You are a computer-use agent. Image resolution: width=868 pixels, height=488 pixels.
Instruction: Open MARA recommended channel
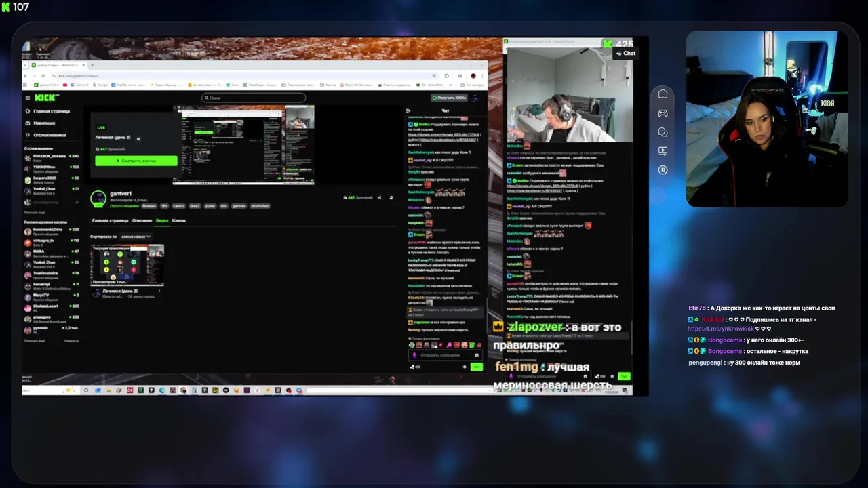point(52,252)
